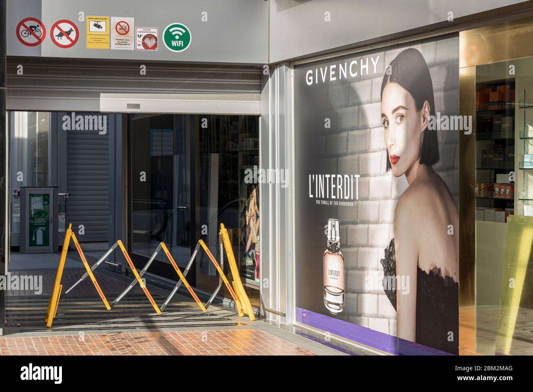Click the green fire extinguisher cabinet
The width and height of the screenshot is (533, 392).
(39, 219)
